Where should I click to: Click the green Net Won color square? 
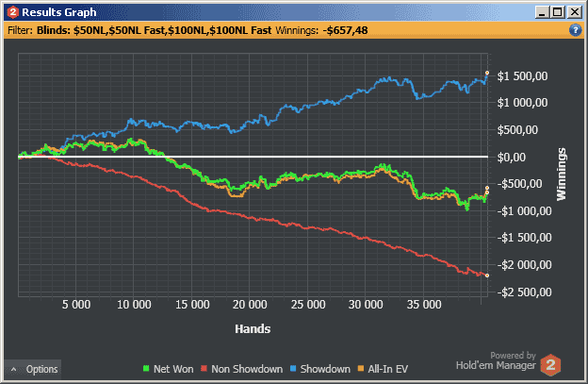146,369
